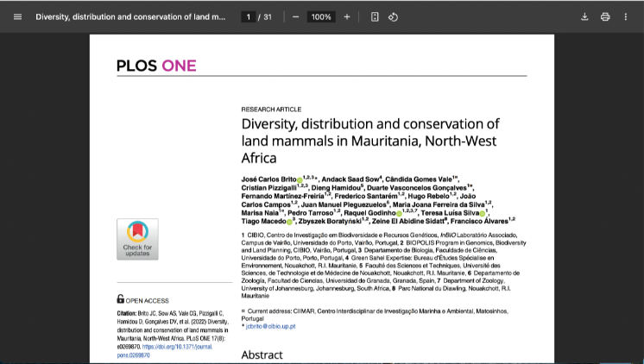This screenshot has height=364, width=644.
Task: Print the PDF document
Action: coord(605,16)
